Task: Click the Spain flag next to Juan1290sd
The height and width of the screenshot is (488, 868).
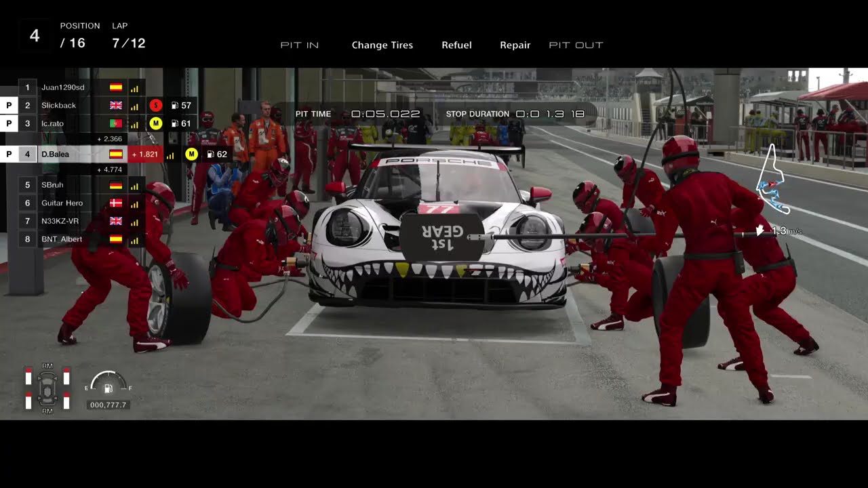Action: (116, 87)
